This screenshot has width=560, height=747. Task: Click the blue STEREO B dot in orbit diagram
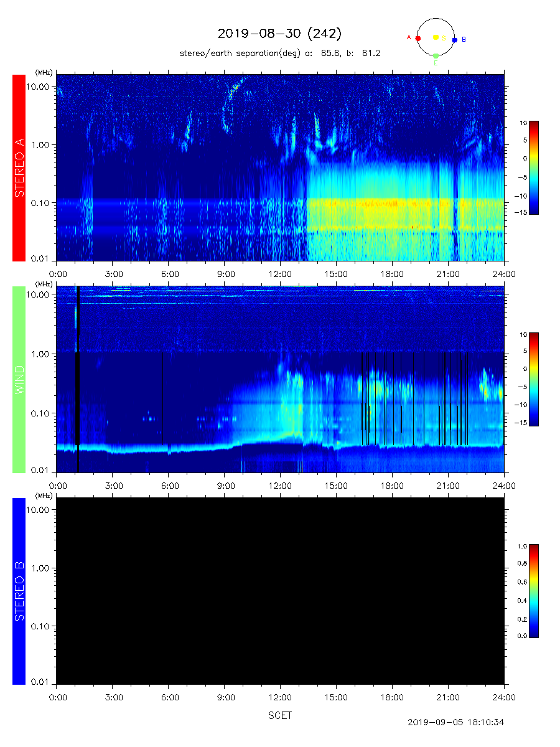point(454,40)
